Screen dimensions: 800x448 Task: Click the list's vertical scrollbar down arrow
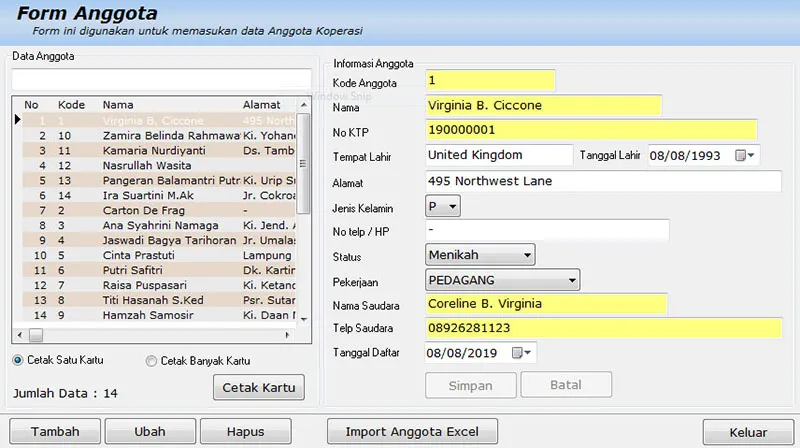pos(304,319)
